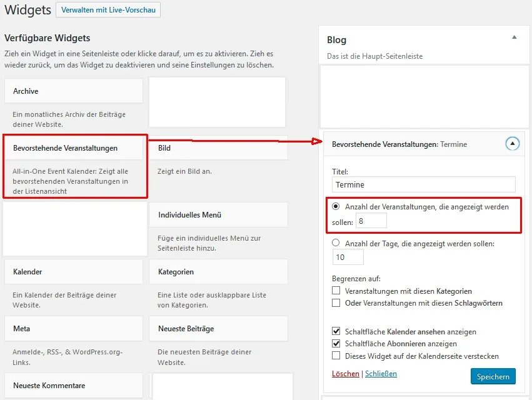
Task: Enable Dieses Widget auf der Kalenderseite verstecken
Action: pyautogui.click(x=336, y=356)
